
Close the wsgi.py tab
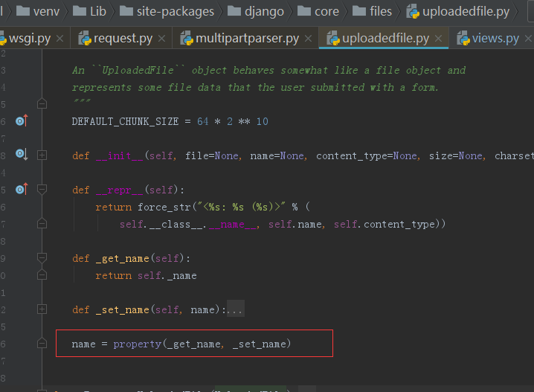(x=60, y=39)
